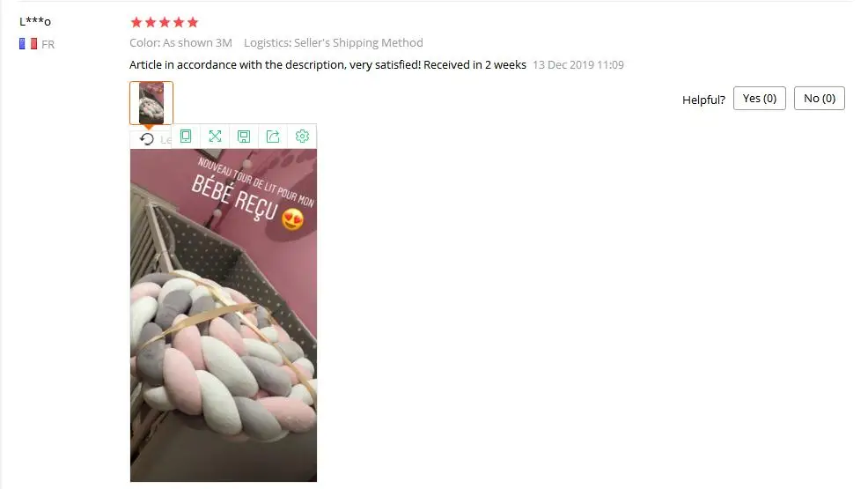
Task: Click the reviewer name L***o
Action: 35,22
